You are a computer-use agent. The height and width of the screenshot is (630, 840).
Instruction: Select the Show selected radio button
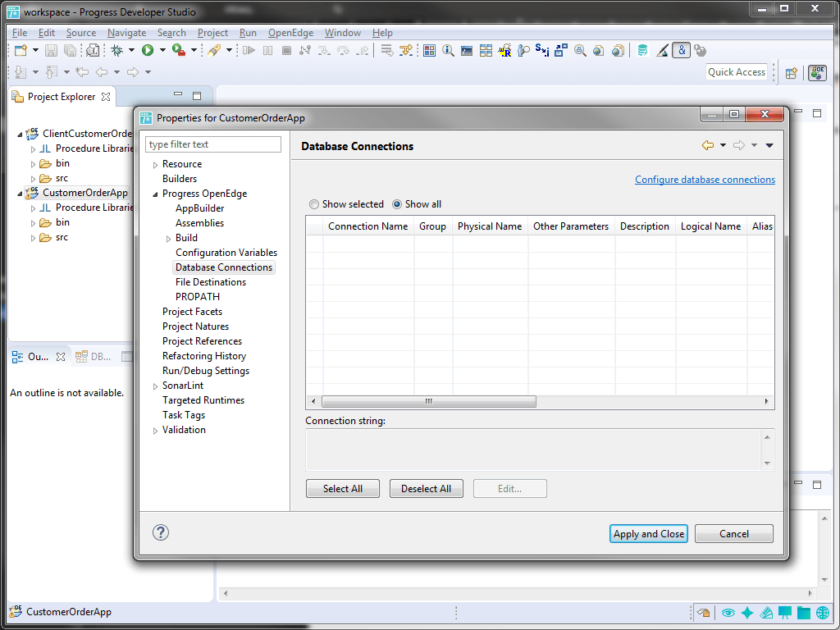pos(314,204)
